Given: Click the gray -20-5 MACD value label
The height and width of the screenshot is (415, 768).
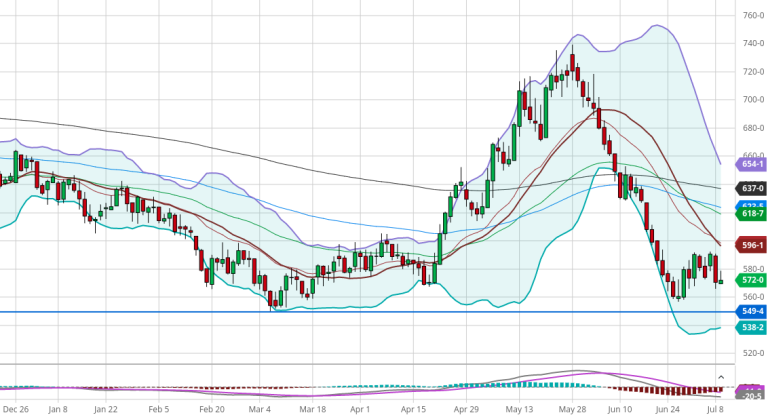Looking at the screenshot, I should [x=752, y=397].
